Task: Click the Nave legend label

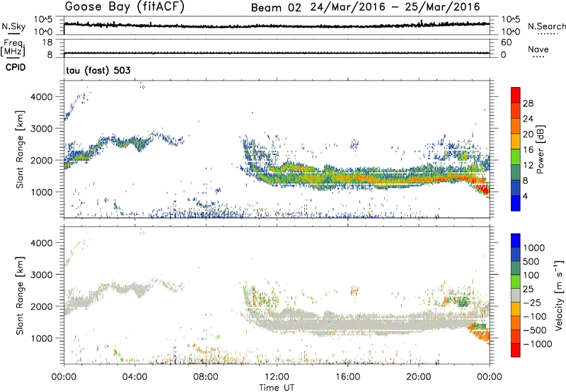Action: (x=538, y=49)
